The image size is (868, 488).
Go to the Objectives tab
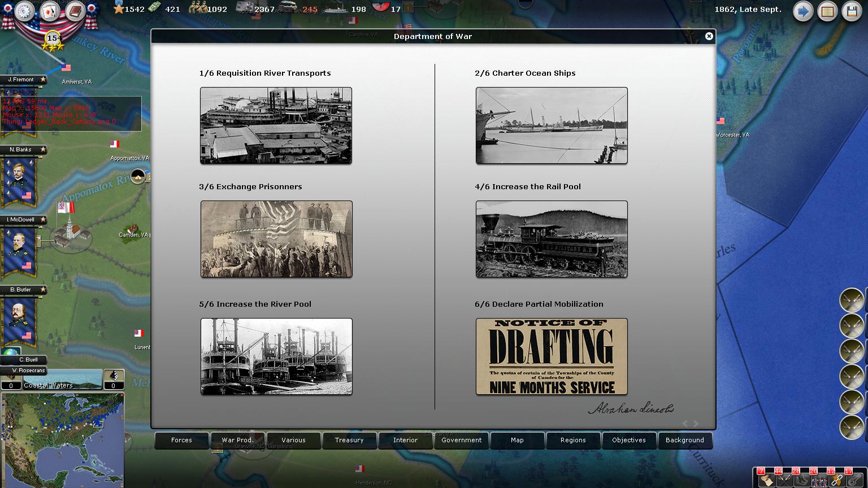(x=628, y=440)
